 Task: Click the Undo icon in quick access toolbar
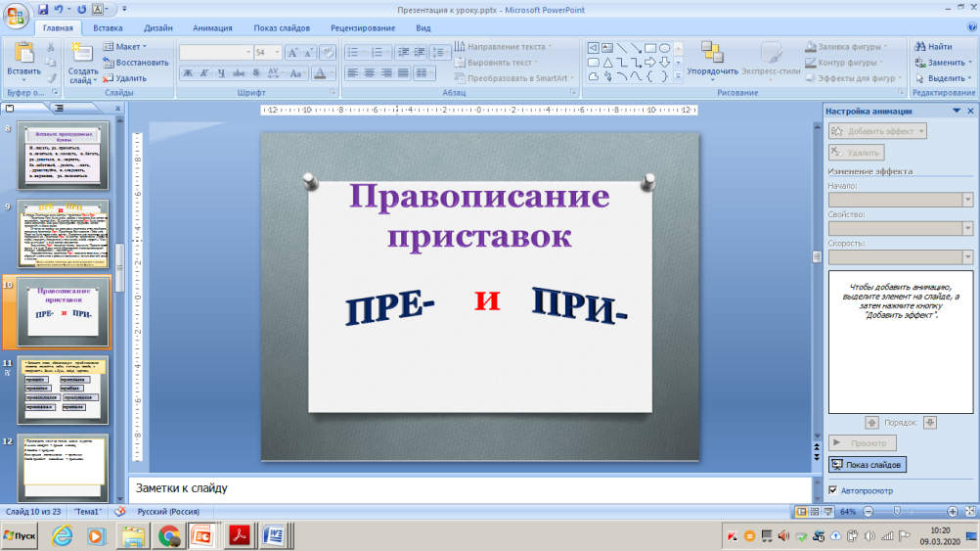pos(59,10)
